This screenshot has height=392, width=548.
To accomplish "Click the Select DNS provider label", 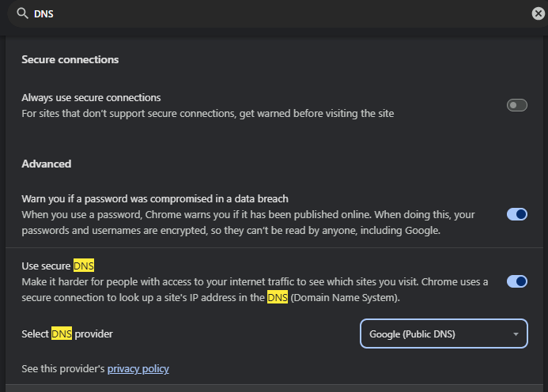I will click(67, 334).
